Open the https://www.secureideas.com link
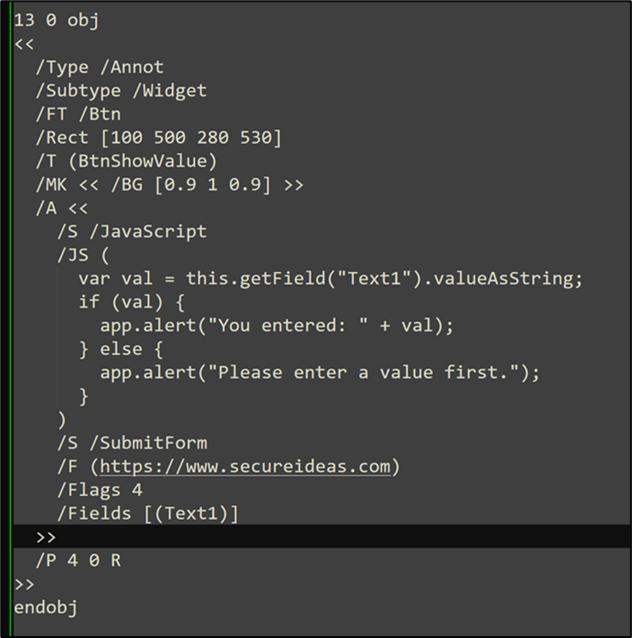Screen dimensions: 632x638 tap(248, 467)
